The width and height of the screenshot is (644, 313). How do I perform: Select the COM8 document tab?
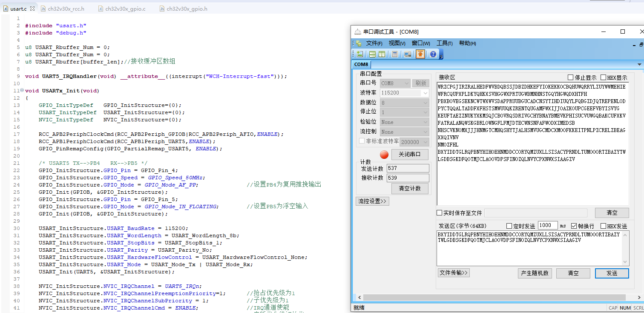pyautogui.click(x=361, y=64)
